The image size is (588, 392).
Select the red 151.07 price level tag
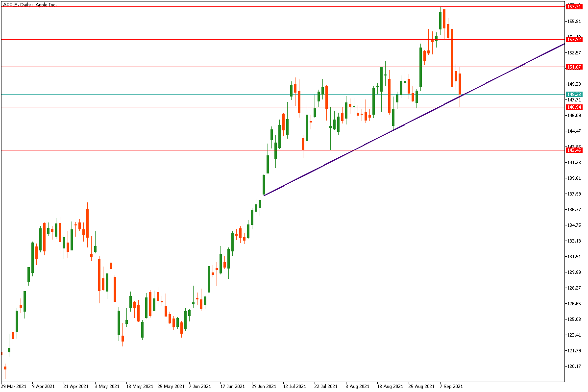pos(574,67)
